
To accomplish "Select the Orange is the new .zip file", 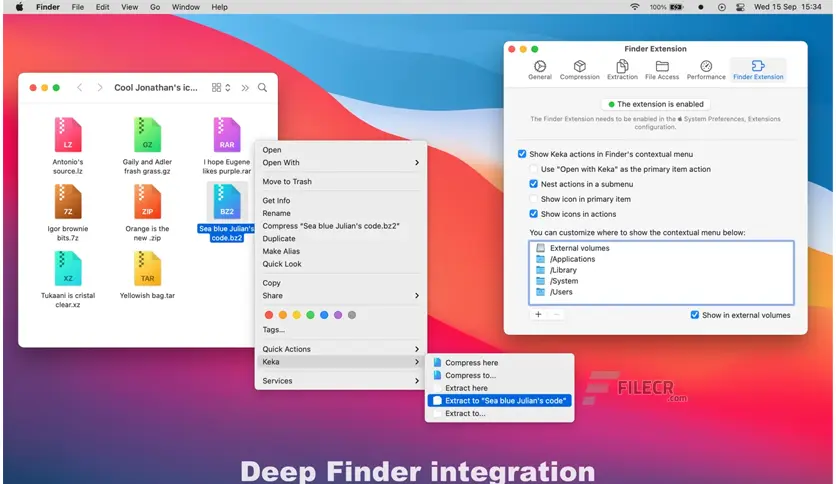I will pyautogui.click(x=147, y=202).
